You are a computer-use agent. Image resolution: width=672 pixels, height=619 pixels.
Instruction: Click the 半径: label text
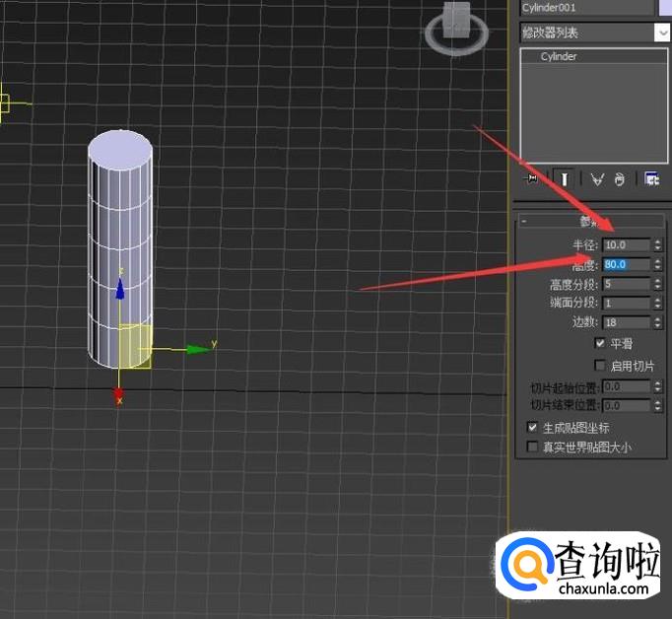tap(585, 244)
